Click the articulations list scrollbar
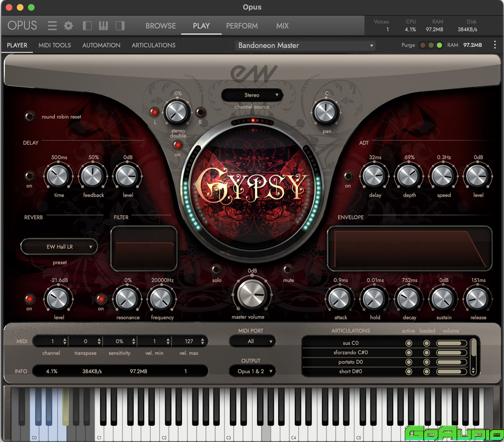Screen dimensions: 504x442 [473, 356]
